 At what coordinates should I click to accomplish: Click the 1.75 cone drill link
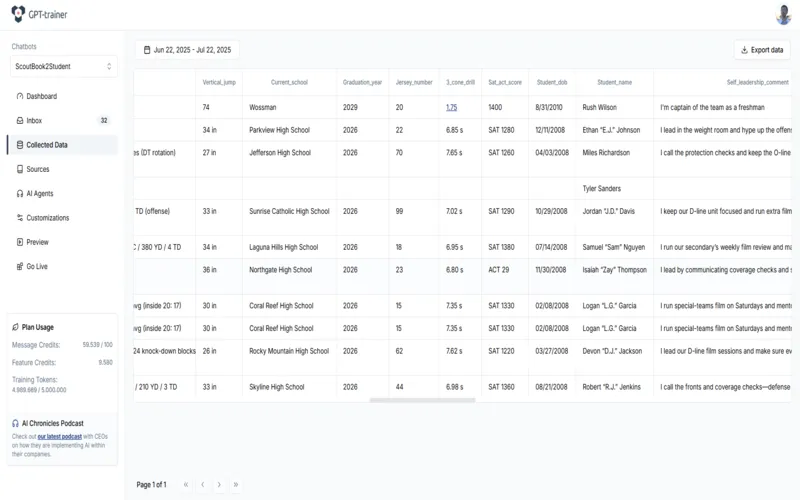(x=452, y=108)
